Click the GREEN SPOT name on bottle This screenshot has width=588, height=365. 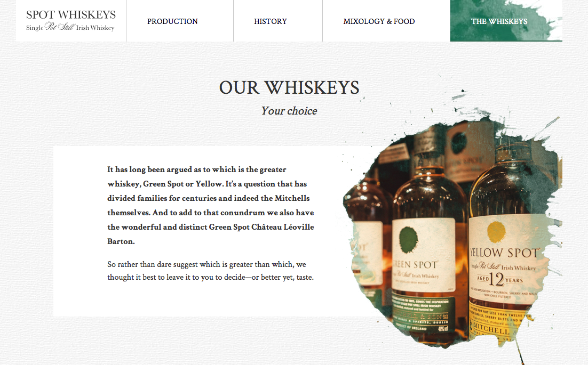(x=416, y=264)
